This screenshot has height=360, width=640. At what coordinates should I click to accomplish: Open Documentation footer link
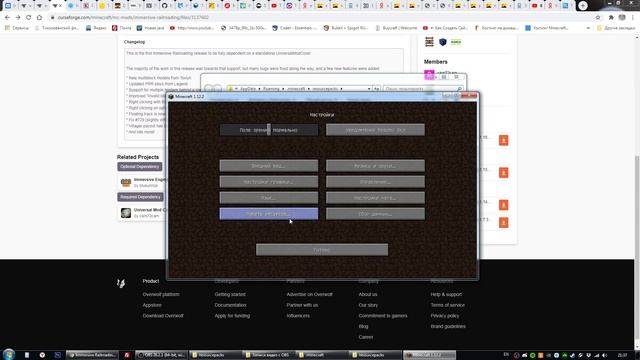pos(230,305)
